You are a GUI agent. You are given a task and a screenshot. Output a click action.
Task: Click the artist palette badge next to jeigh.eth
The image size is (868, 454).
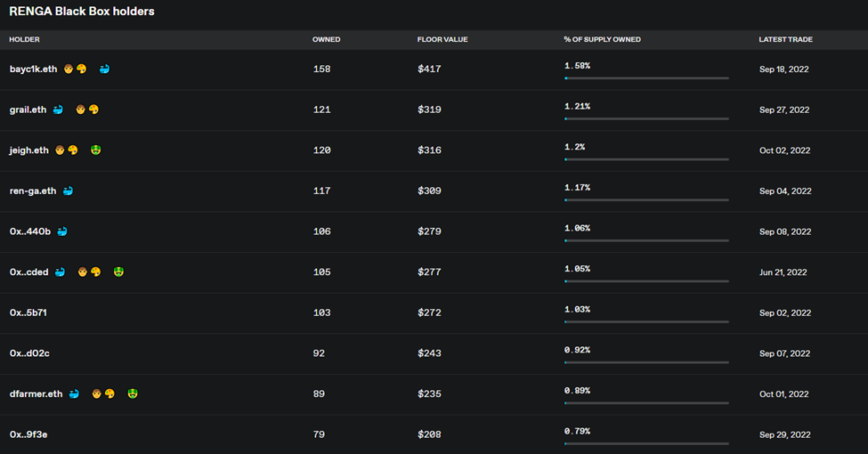72,150
